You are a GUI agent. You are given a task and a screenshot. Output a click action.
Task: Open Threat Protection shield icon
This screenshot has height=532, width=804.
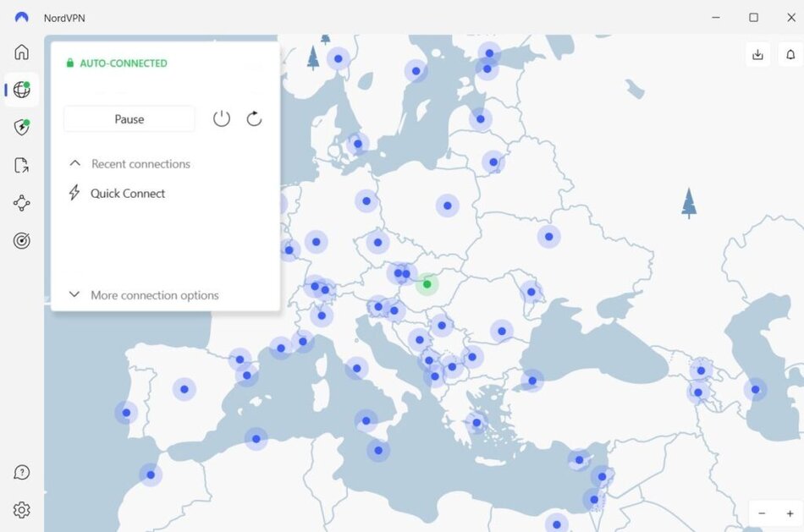(21, 127)
